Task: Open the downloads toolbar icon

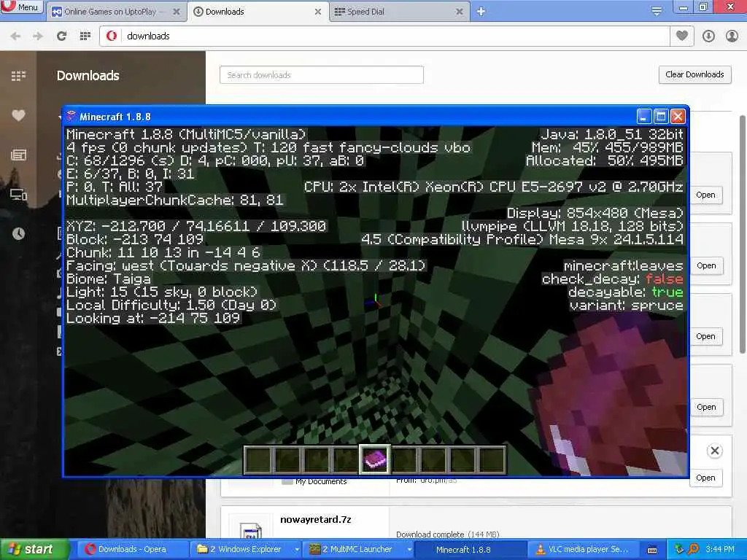Action: (x=708, y=36)
